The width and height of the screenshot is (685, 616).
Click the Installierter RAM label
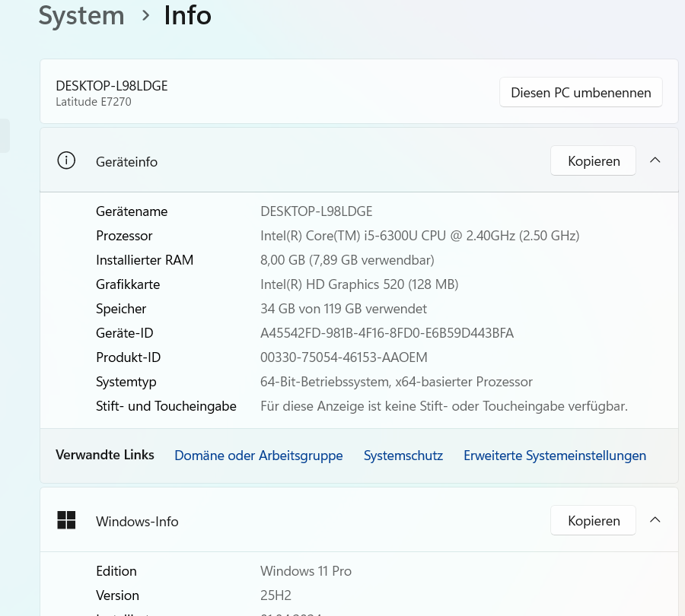tap(145, 260)
